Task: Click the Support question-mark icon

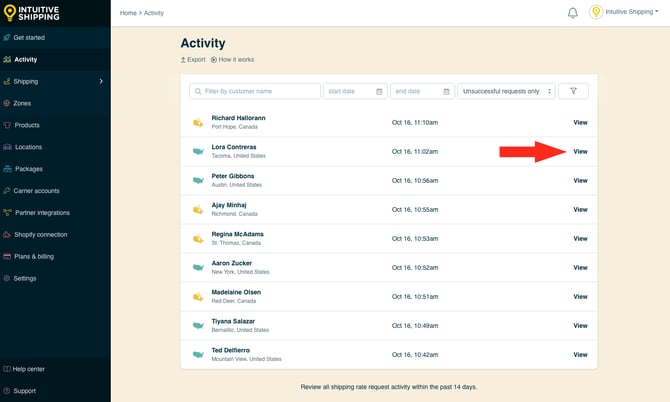Action: click(x=7, y=391)
